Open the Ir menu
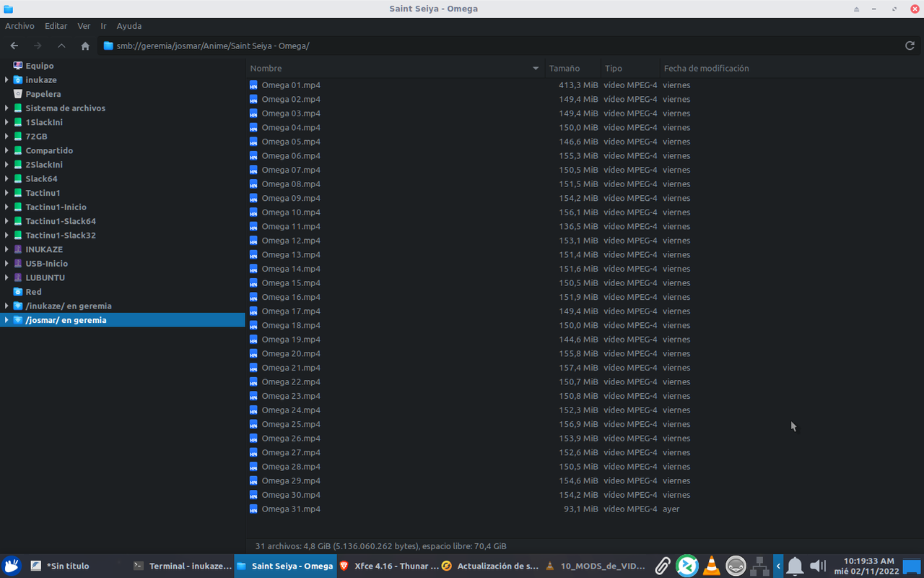The width and height of the screenshot is (924, 578). (103, 26)
